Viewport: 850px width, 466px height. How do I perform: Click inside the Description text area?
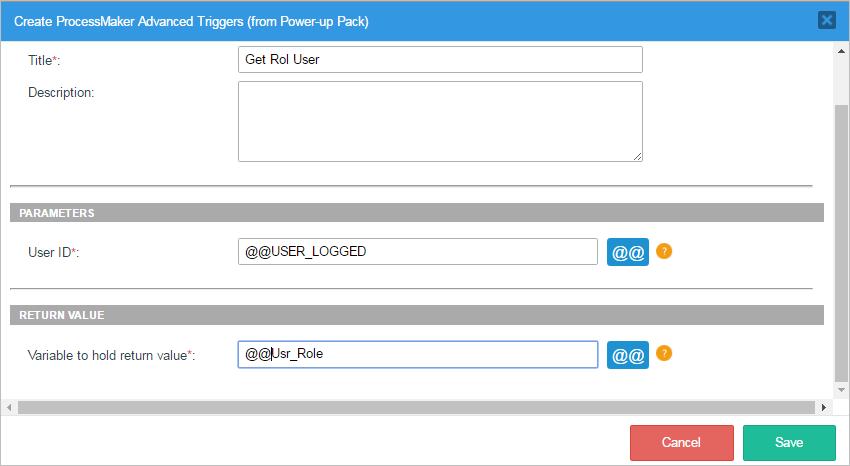[440, 121]
